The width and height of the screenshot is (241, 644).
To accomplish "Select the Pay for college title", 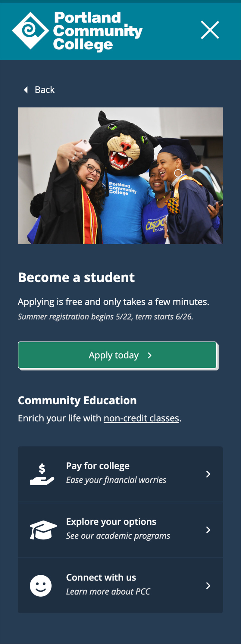I will click(x=98, y=466).
